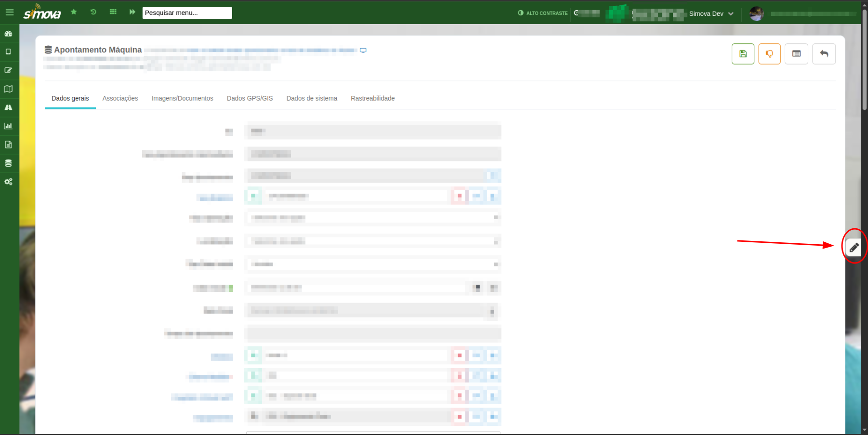Click the user avatar picture
This screenshot has height=435, width=868.
[x=756, y=13]
